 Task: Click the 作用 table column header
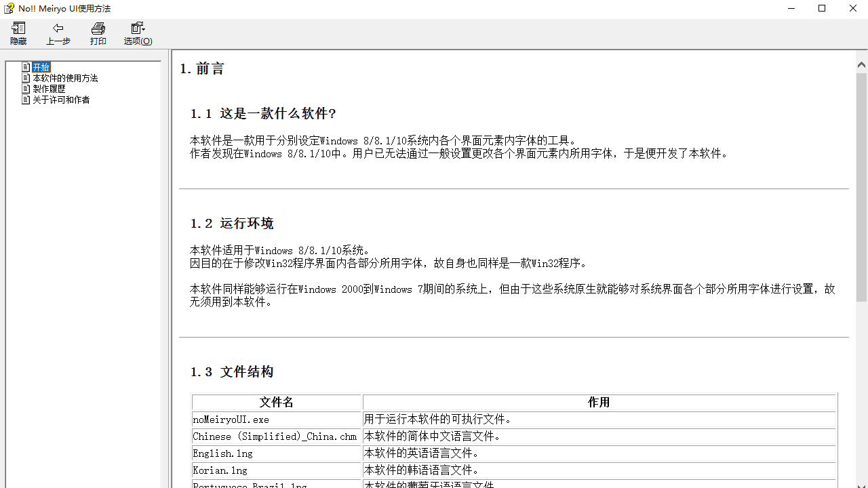pos(599,403)
